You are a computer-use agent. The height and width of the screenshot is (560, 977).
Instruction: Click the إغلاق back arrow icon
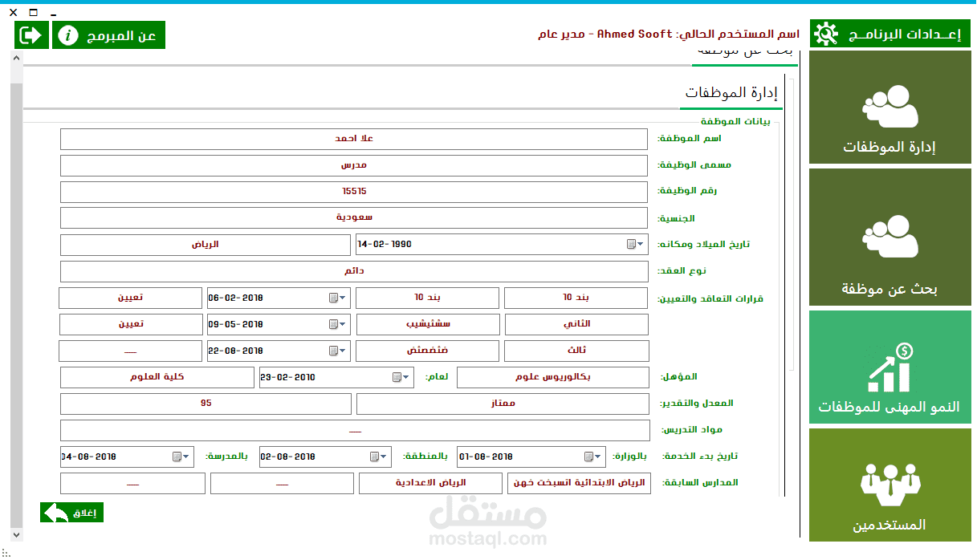(55, 513)
